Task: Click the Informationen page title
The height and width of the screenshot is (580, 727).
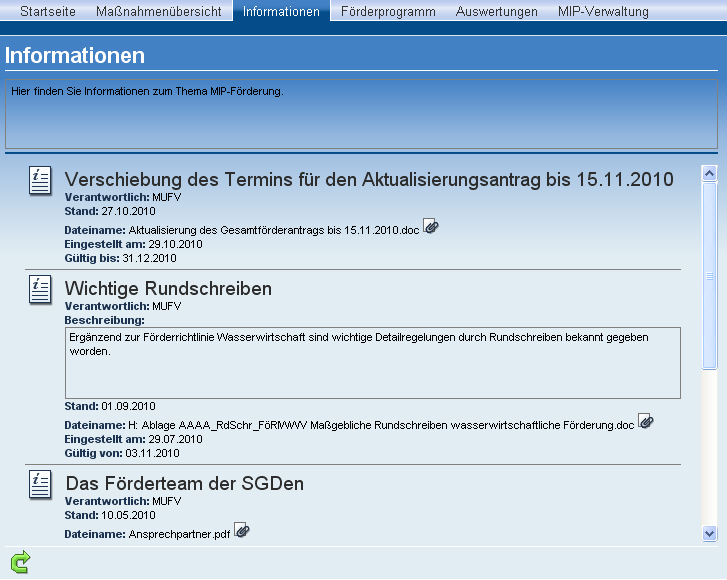Action: pos(75,56)
